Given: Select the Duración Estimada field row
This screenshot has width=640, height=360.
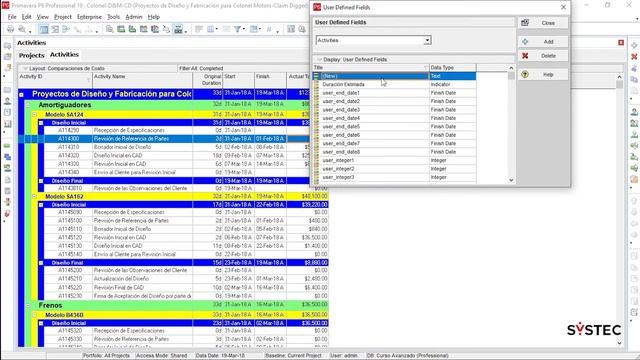Looking at the screenshot, I should tap(394, 84).
